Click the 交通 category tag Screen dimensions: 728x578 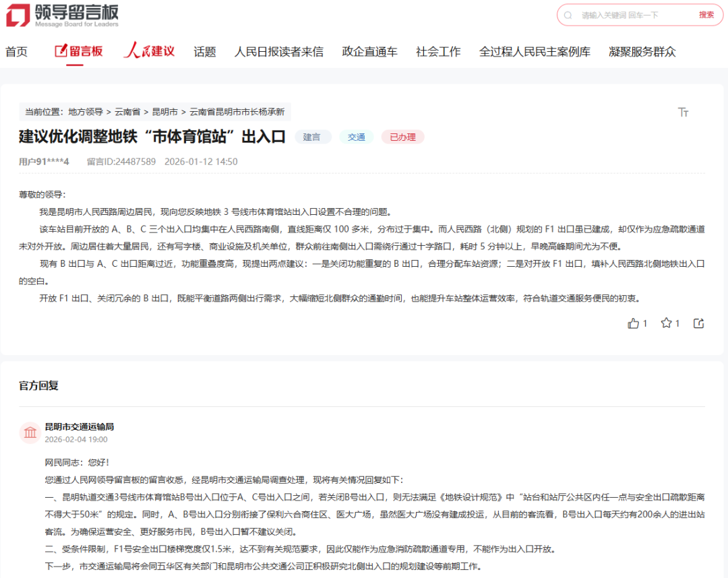click(x=356, y=137)
